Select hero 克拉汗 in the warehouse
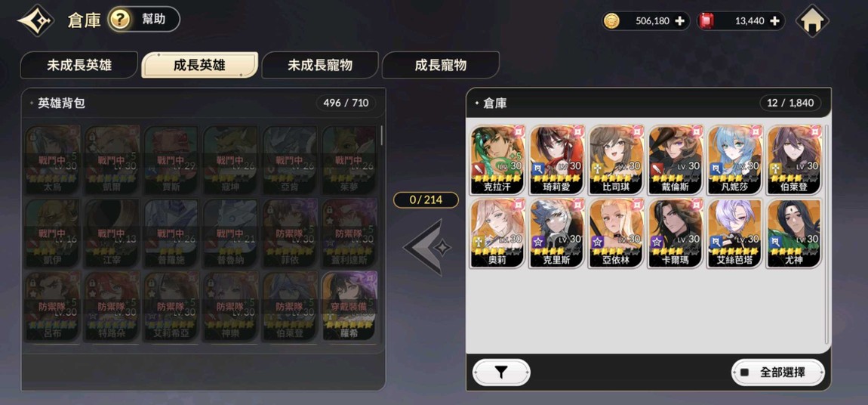Image resolution: width=868 pixels, height=405 pixels. tap(497, 160)
